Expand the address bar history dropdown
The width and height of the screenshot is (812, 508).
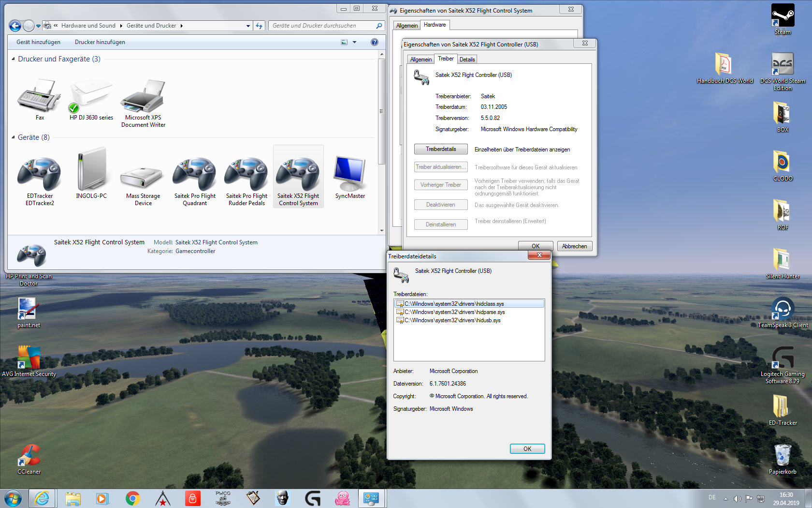(248, 26)
